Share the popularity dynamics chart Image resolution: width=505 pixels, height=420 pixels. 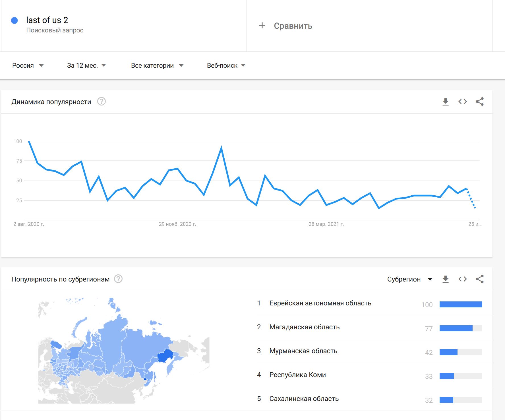click(x=480, y=102)
